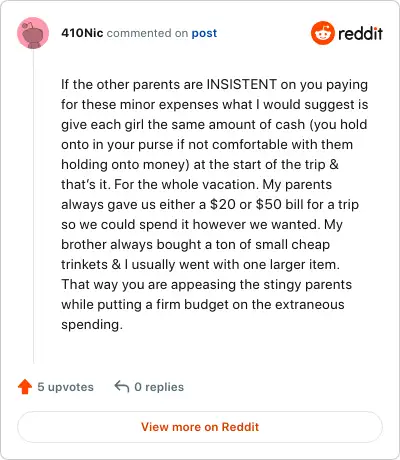Viewport: 400px width, 460px height.
Task: Open the 410Nic pink avatar image
Action: click(33, 33)
